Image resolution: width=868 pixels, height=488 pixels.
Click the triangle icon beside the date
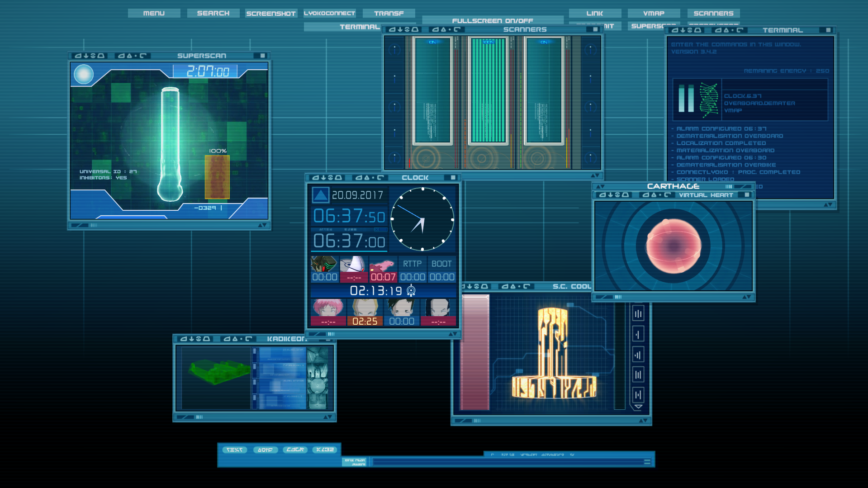320,195
